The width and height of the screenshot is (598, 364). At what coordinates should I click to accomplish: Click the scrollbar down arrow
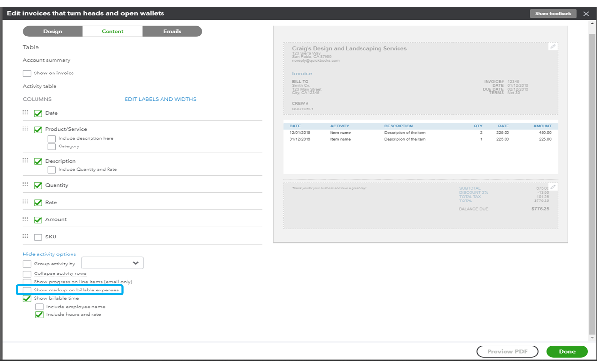coord(592,337)
